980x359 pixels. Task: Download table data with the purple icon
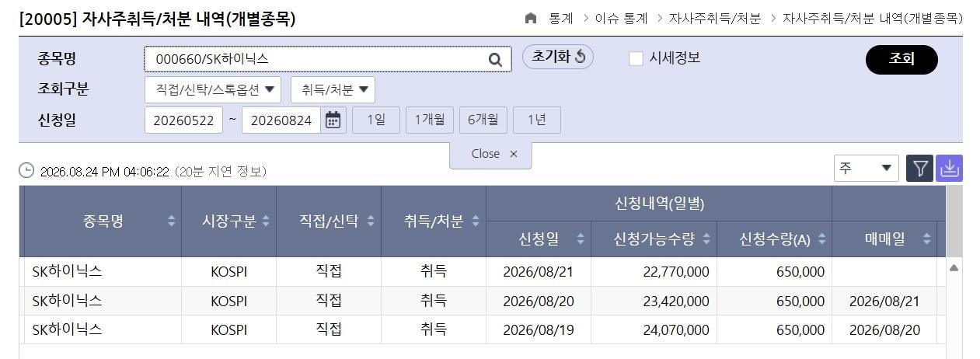click(x=950, y=169)
